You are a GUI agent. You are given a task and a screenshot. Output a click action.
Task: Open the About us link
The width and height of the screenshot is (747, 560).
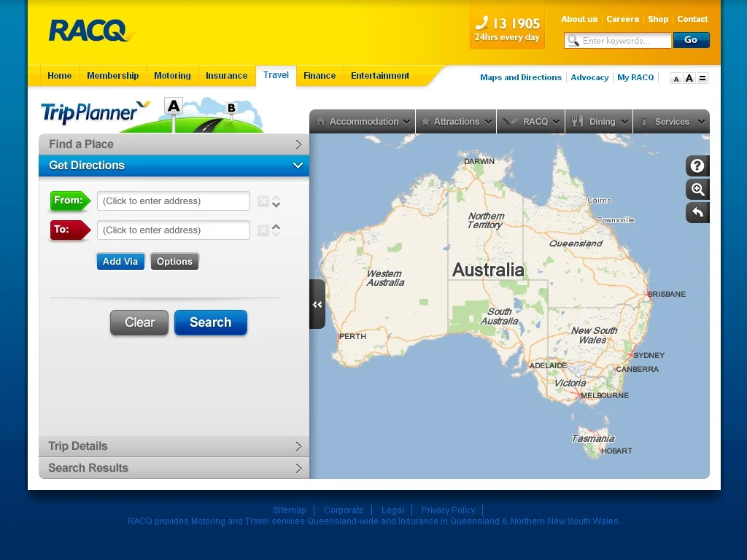click(x=579, y=19)
